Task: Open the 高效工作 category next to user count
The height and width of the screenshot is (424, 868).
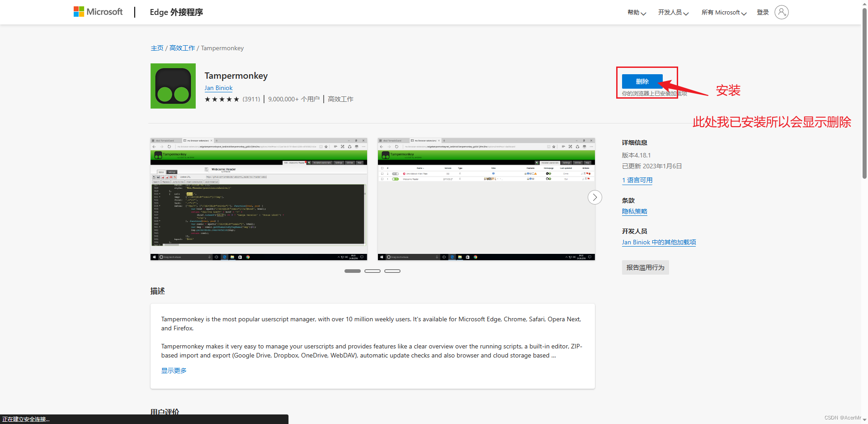Action: point(340,99)
